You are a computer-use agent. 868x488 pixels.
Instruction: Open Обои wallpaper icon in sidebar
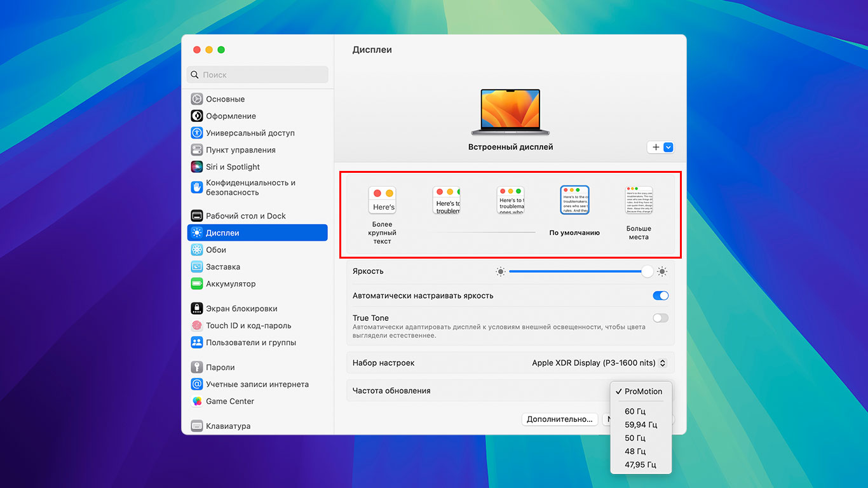196,250
